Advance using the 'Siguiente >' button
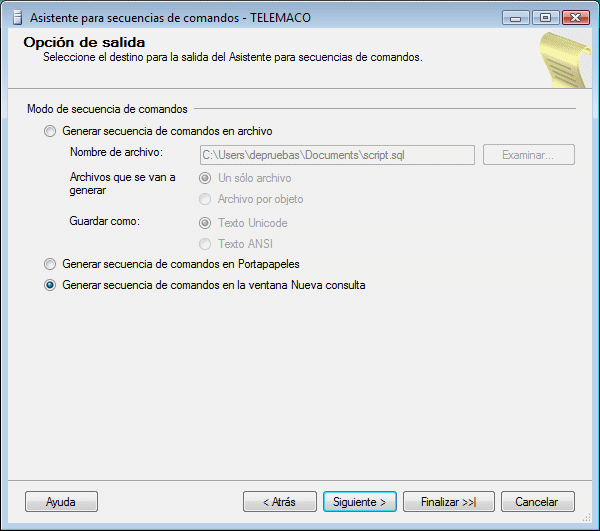600x531 pixels. click(361, 501)
